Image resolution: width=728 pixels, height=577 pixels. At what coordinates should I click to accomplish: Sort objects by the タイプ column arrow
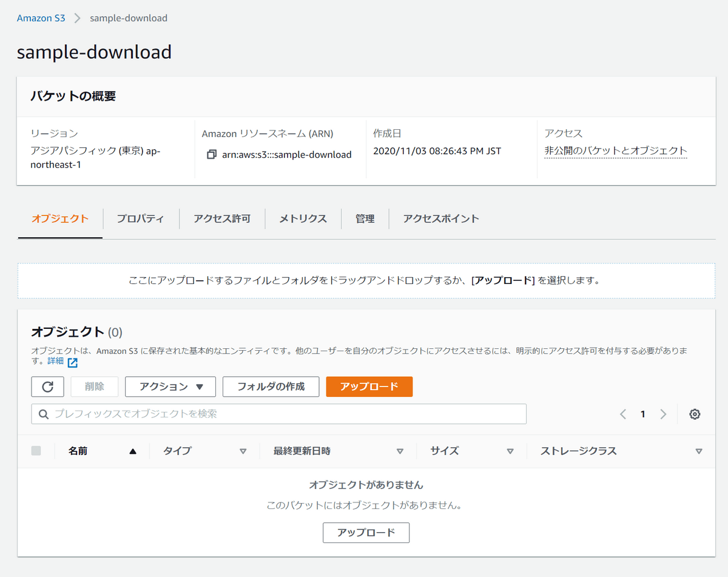pos(243,451)
